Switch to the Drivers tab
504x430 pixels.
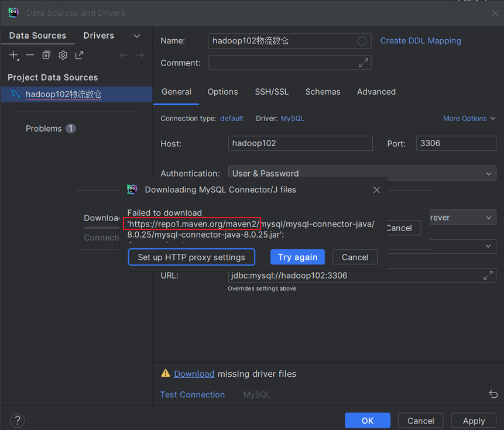click(99, 36)
